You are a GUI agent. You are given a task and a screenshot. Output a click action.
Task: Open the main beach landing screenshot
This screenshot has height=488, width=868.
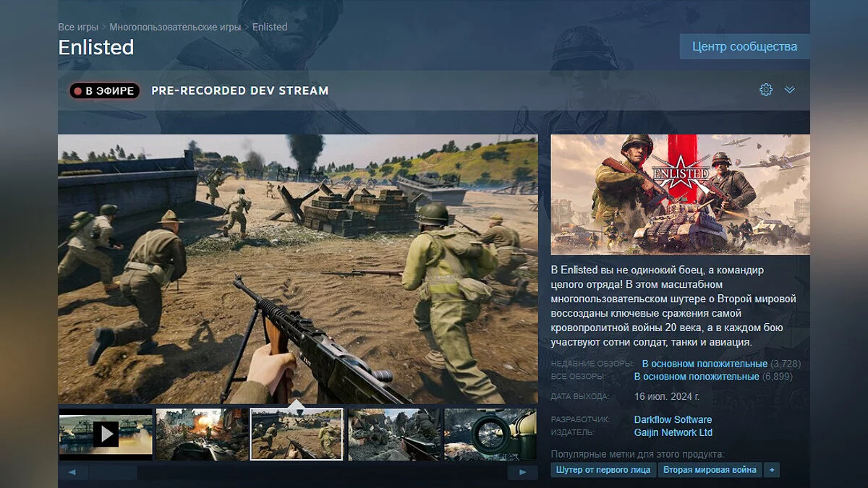[298, 269]
